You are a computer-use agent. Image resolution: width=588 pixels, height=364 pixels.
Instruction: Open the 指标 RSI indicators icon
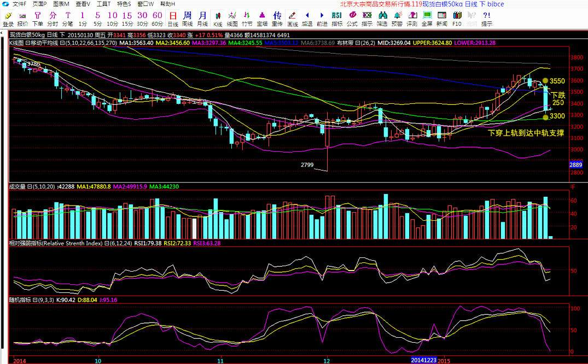click(337, 19)
